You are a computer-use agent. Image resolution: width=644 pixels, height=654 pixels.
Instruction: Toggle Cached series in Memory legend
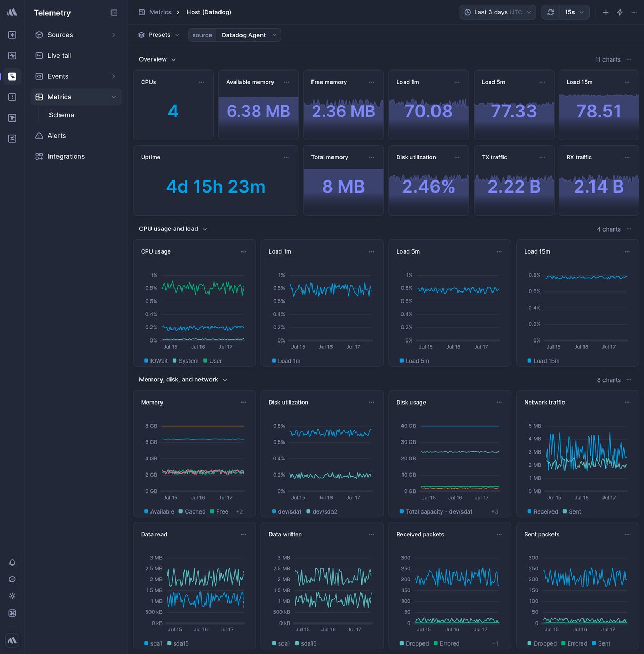(192, 512)
